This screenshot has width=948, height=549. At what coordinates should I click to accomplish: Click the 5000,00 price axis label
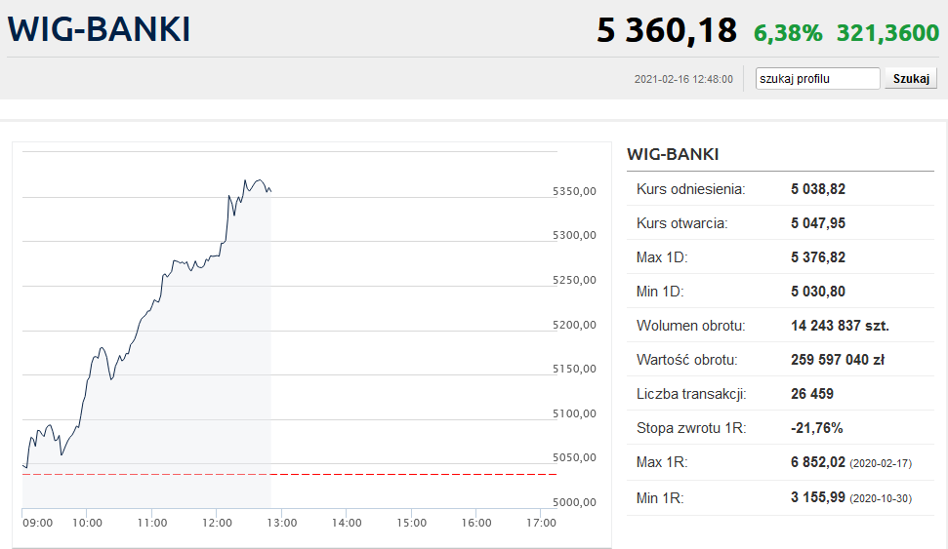pos(574,503)
